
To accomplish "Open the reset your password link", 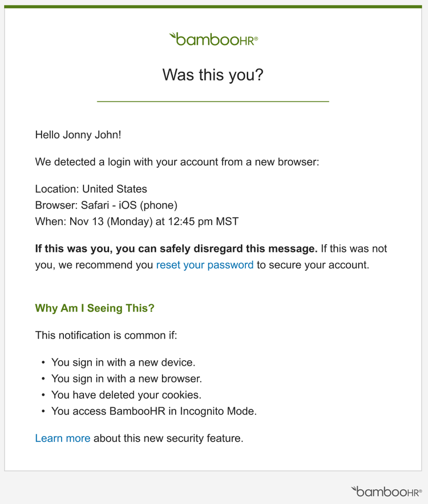I will click(205, 265).
